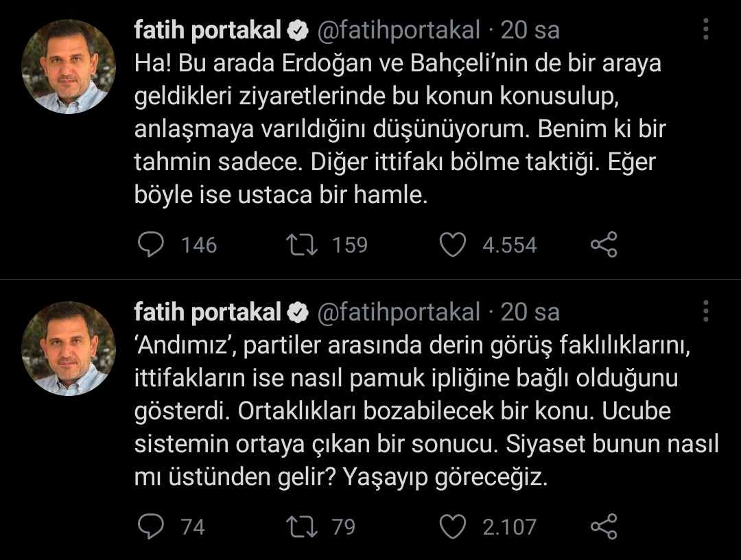Like the second tweet with the heart icon
This screenshot has width=741, height=560.
tap(453, 527)
